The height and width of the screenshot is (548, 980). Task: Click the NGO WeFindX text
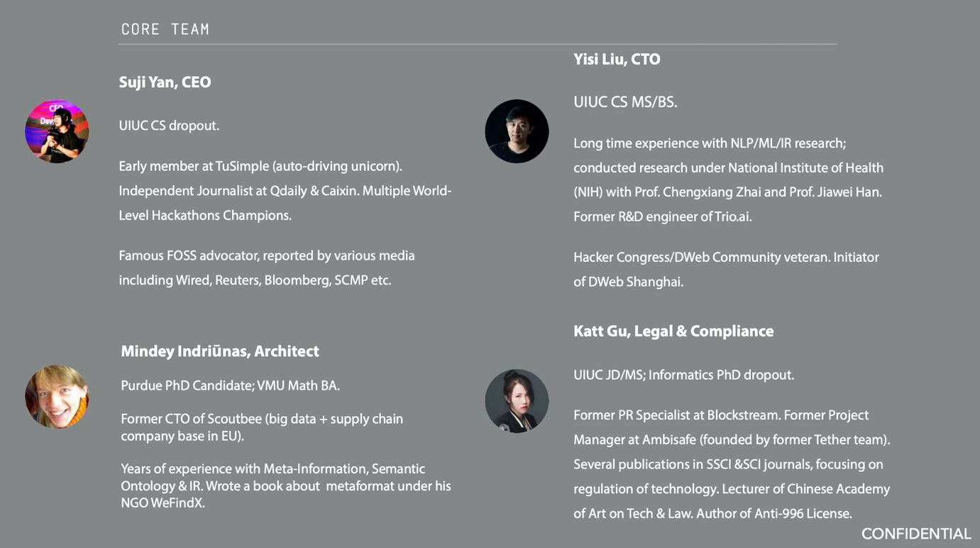pos(163,503)
